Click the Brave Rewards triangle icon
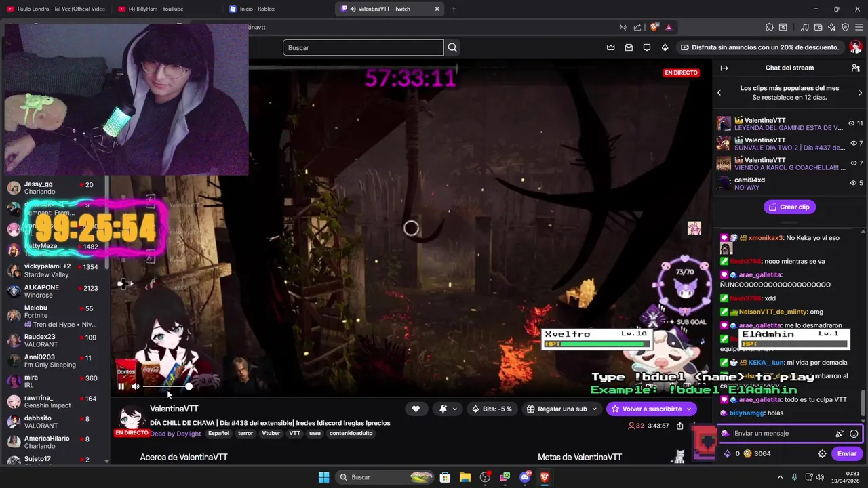Image resolution: width=868 pixels, height=488 pixels. click(x=669, y=27)
